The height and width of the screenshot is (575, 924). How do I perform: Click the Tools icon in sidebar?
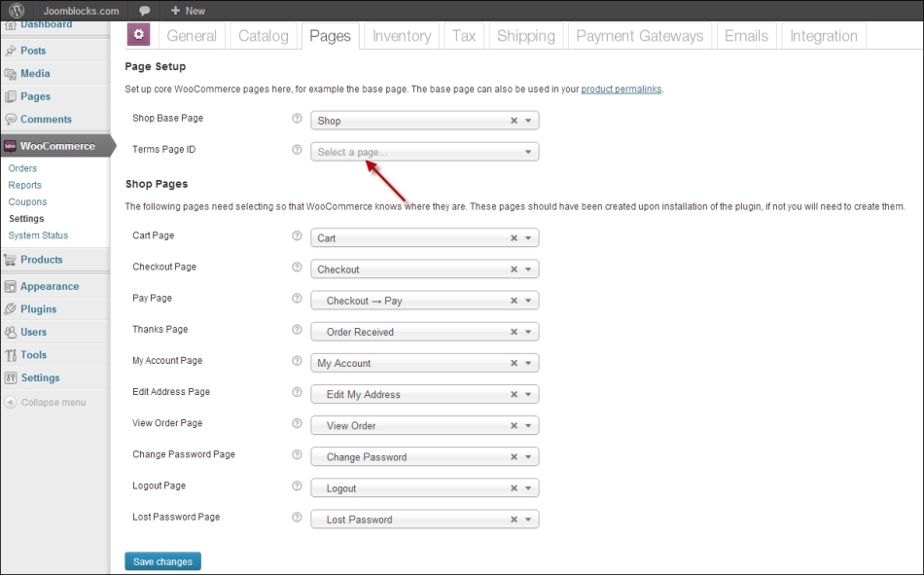10,355
